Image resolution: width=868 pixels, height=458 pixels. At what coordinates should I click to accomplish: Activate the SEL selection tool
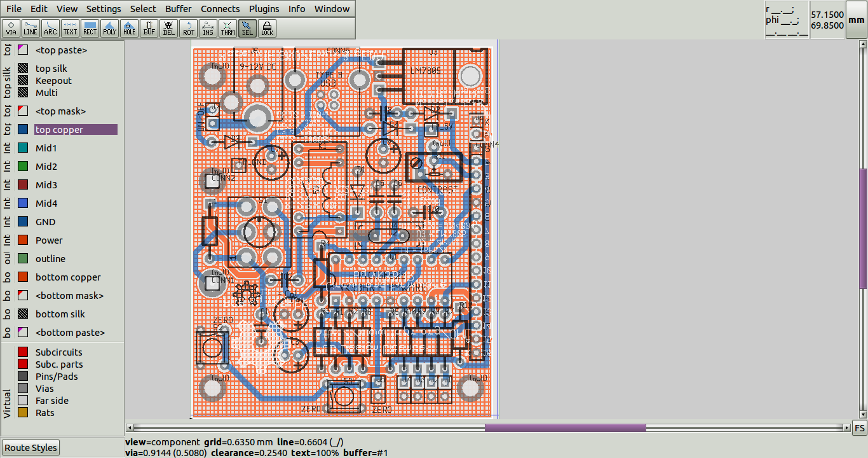[247, 28]
